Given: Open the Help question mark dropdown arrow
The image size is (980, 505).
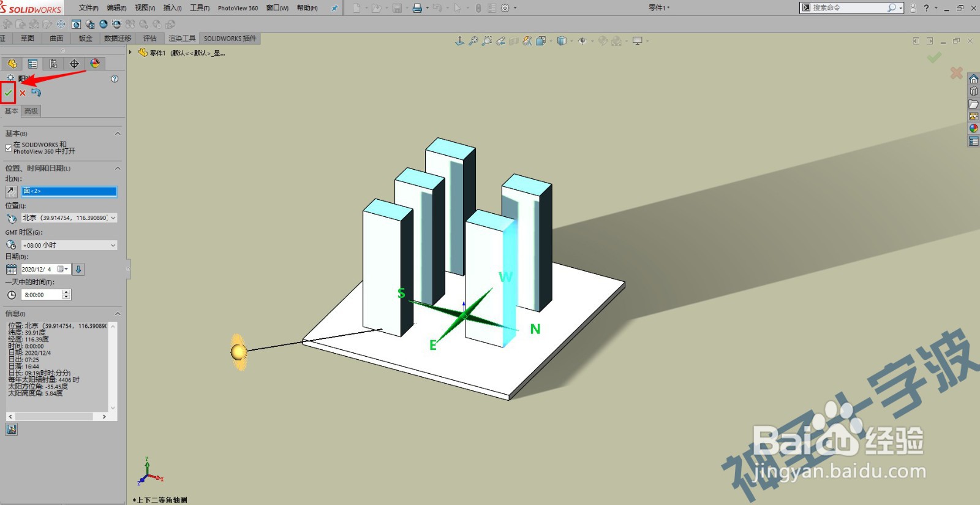Looking at the screenshot, I should click(936, 8).
